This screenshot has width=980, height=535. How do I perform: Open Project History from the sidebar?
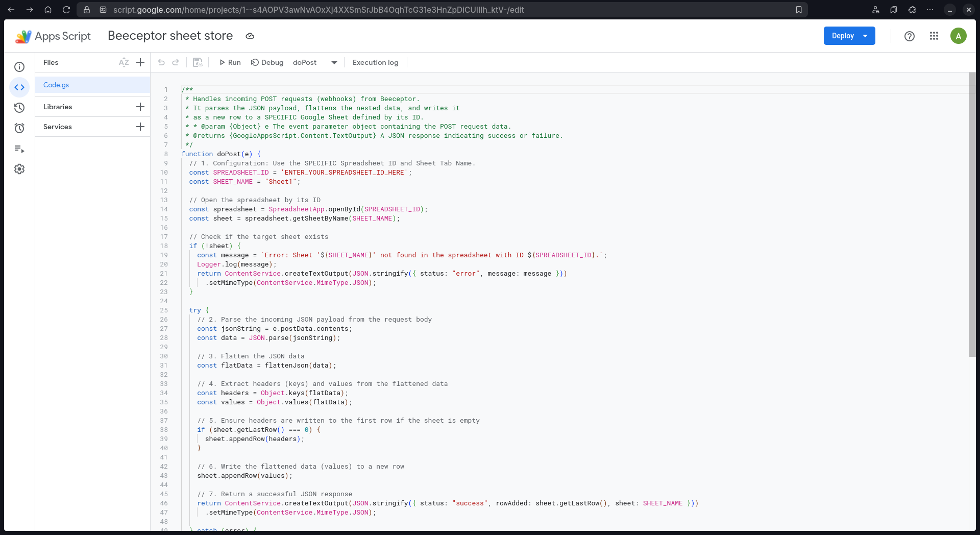coord(19,108)
